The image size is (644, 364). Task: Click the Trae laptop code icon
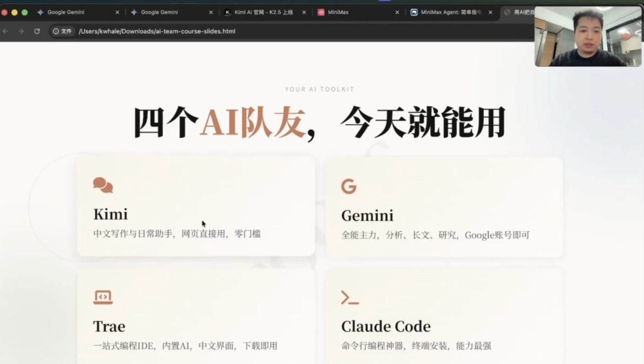pos(103,297)
